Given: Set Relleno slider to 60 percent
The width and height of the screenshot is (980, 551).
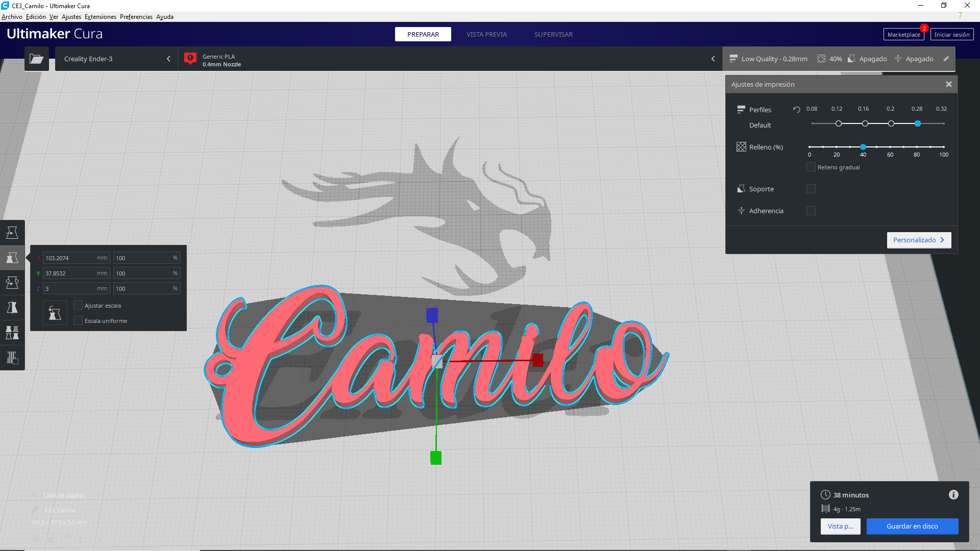Looking at the screenshot, I should (x=890, y=146).
